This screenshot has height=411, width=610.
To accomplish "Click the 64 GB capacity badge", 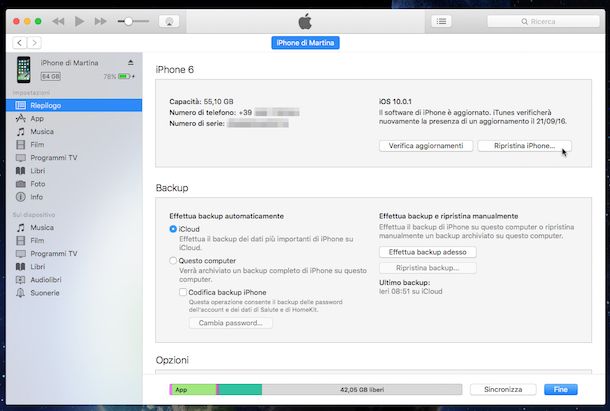I will (51, 76).
